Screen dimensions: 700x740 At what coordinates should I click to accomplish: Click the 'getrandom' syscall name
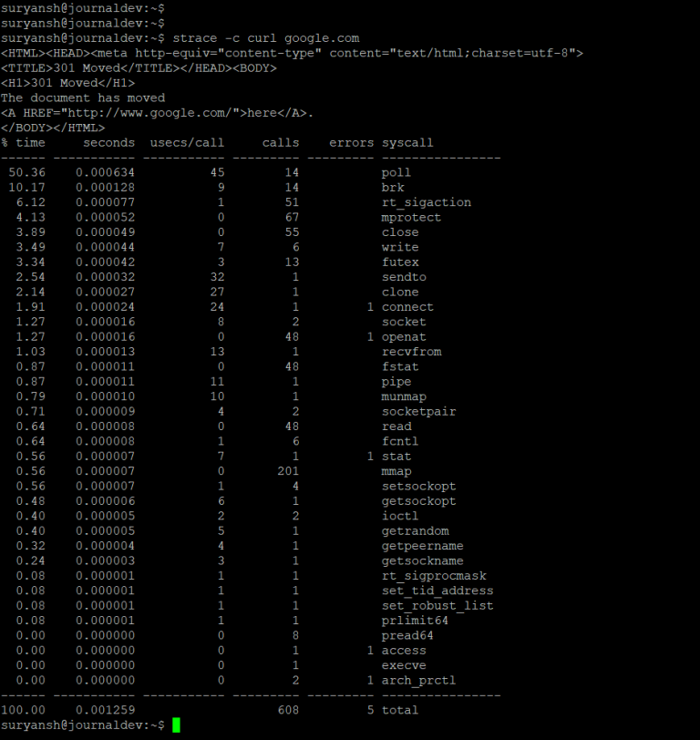[415, 531]
